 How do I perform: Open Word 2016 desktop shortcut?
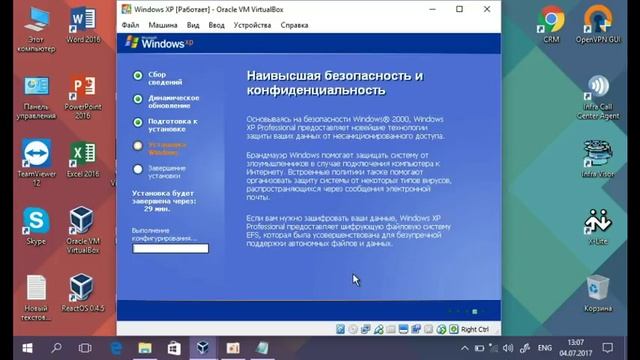[x=83, y=24]
